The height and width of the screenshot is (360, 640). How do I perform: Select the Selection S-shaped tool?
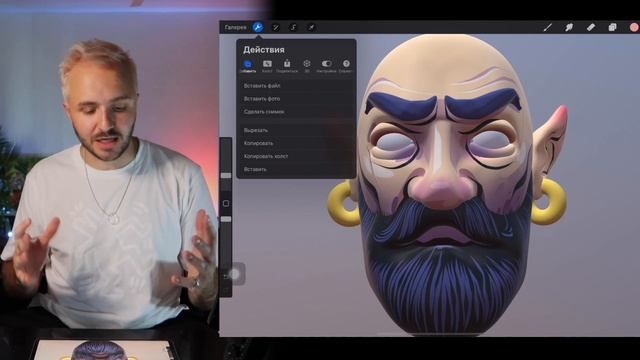click(293, 27)
